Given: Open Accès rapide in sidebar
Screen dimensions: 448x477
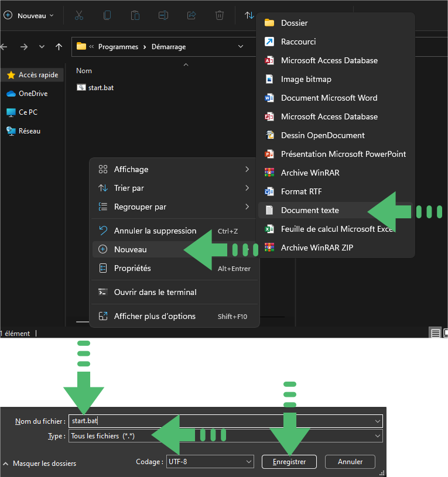Looking at the screenshot, I should (x=33, y=75).
